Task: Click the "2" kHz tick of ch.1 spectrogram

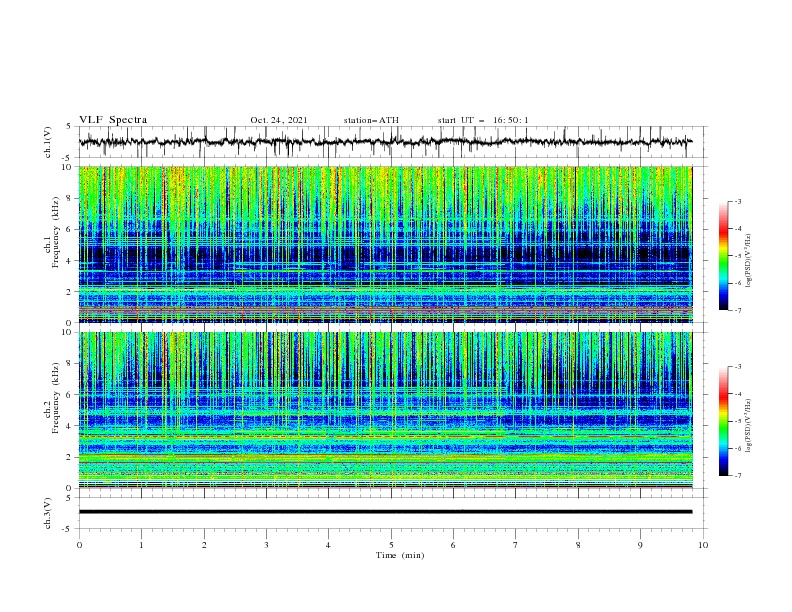Action: tap(71, 292)
